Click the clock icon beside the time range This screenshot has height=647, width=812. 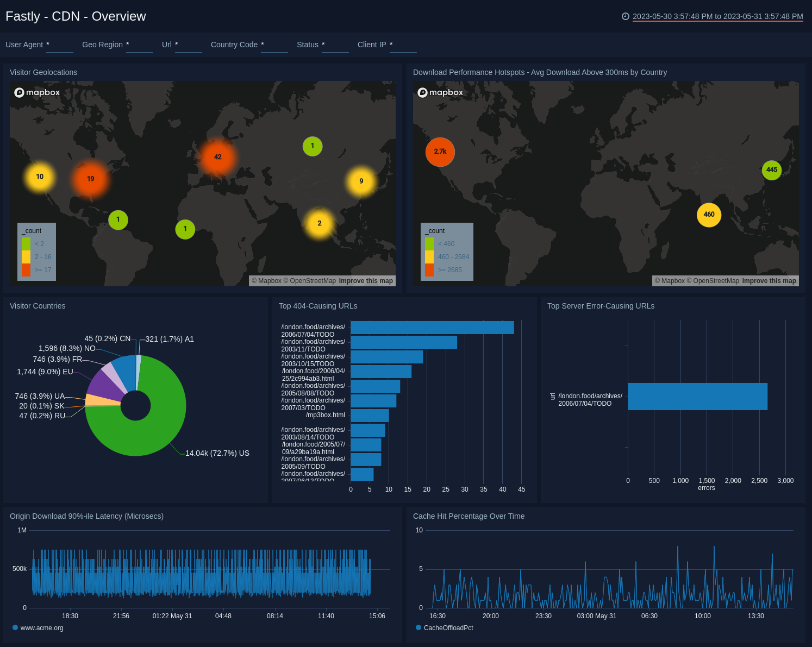tap(626, 16)
